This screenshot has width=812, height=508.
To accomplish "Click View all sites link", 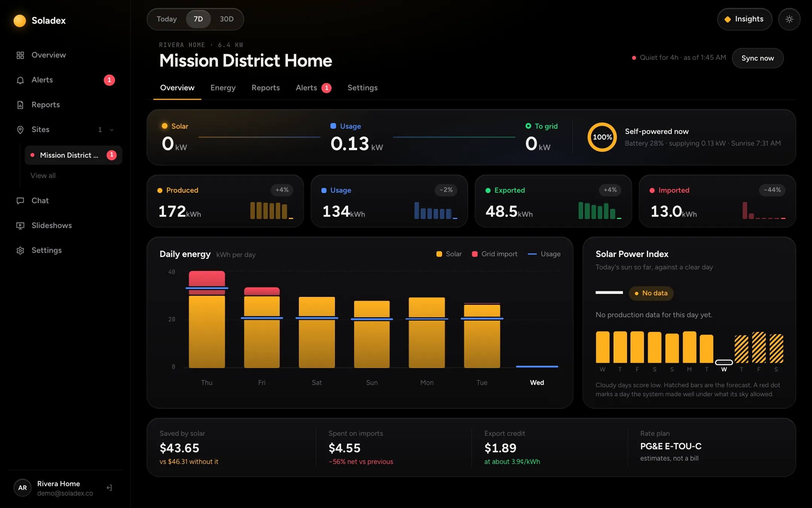I will pos(43,175).
